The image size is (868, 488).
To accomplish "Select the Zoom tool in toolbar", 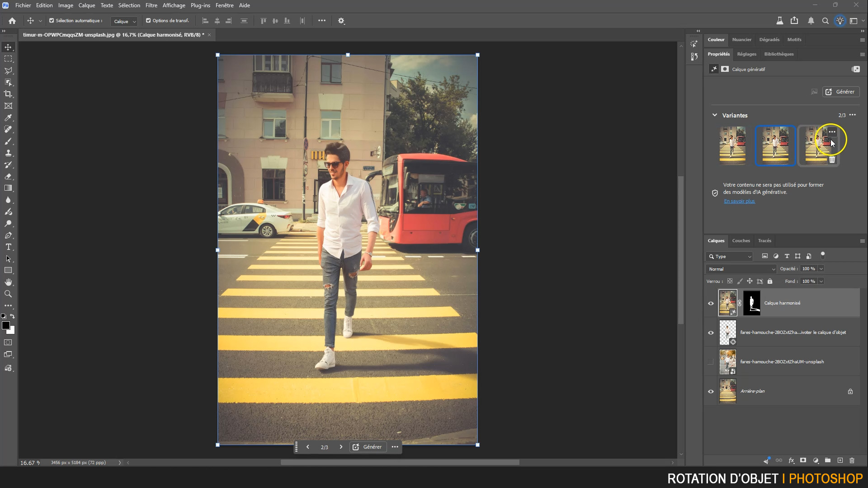I will [8, 294].
